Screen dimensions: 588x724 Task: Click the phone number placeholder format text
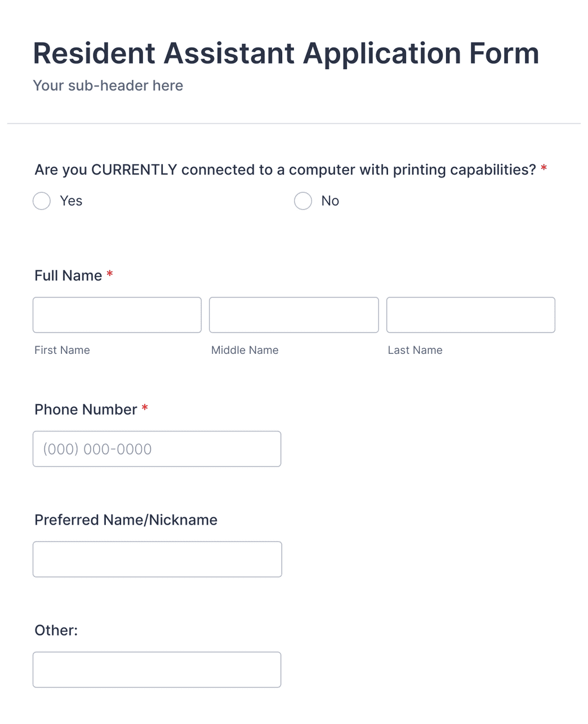pos(97,448)
